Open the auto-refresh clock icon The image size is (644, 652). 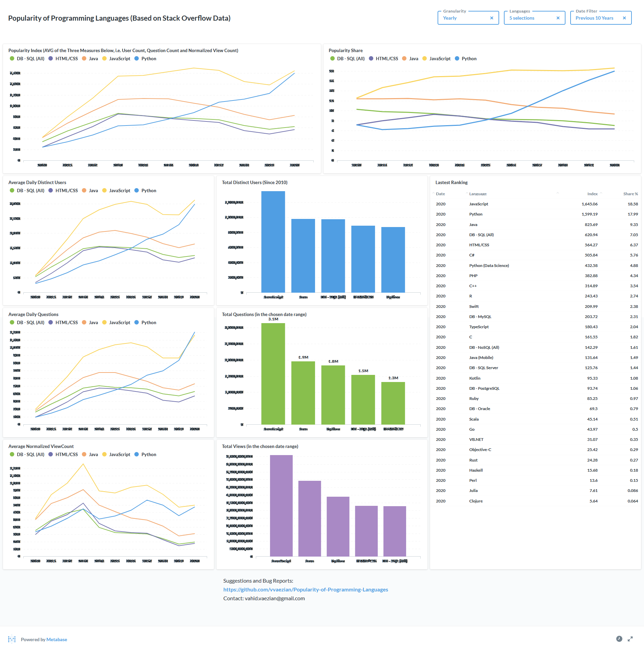click(619, 639)
